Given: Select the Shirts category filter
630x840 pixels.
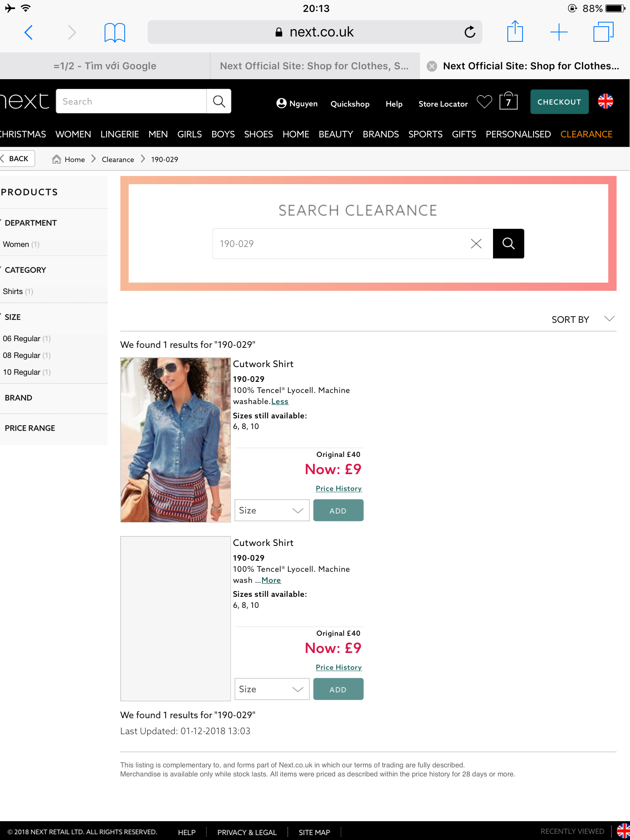Looking at the screenshot, I should [x=13, y=292].
